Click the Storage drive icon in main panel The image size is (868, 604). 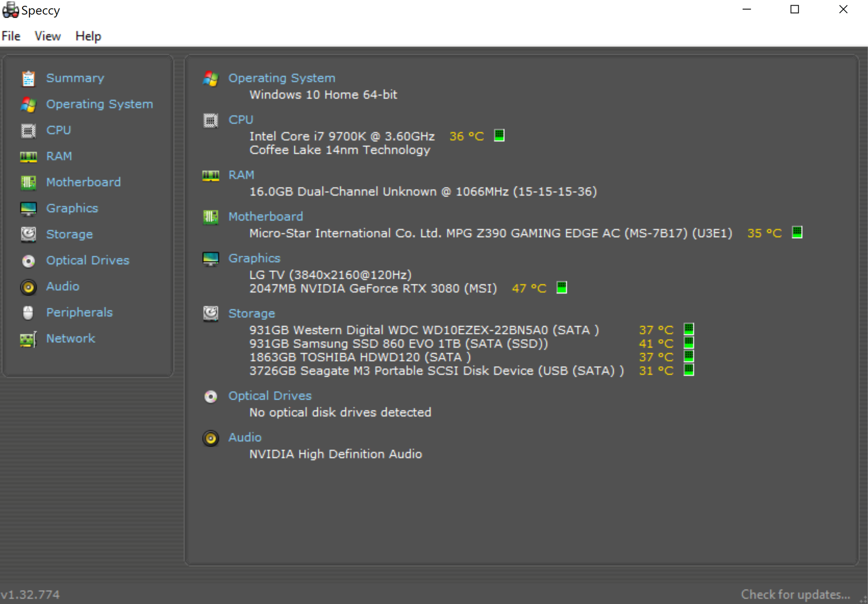click(211, 314)
